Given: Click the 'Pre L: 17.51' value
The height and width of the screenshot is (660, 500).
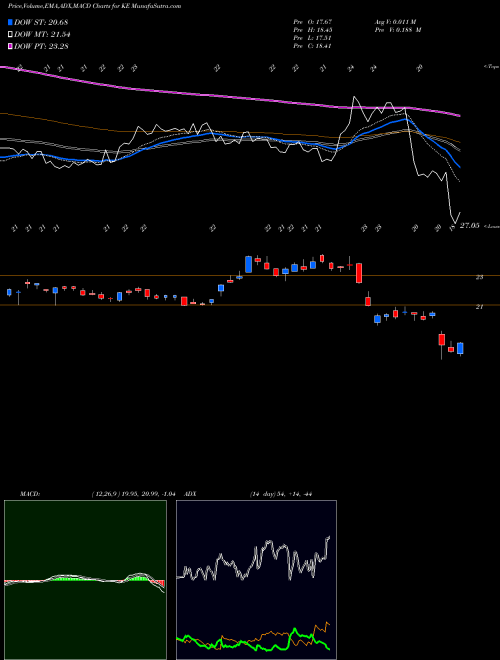Looking at the screenshot, I should pos(313,38).
